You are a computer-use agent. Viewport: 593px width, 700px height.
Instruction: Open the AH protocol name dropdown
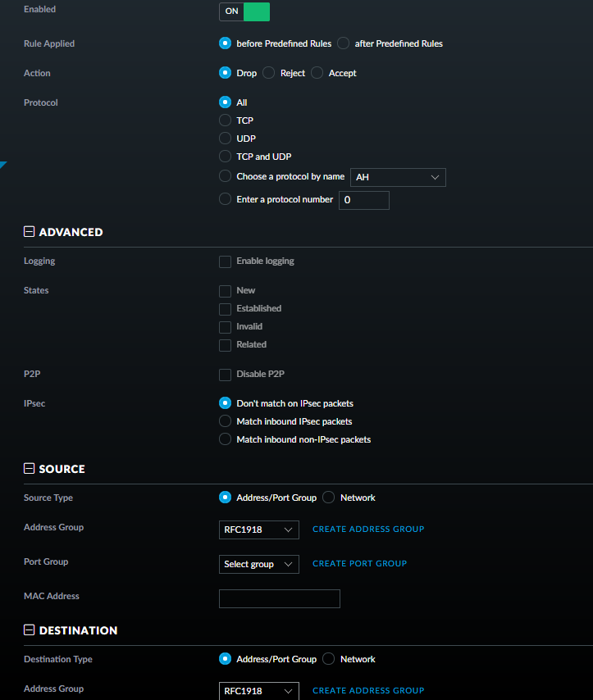point(398,177)
